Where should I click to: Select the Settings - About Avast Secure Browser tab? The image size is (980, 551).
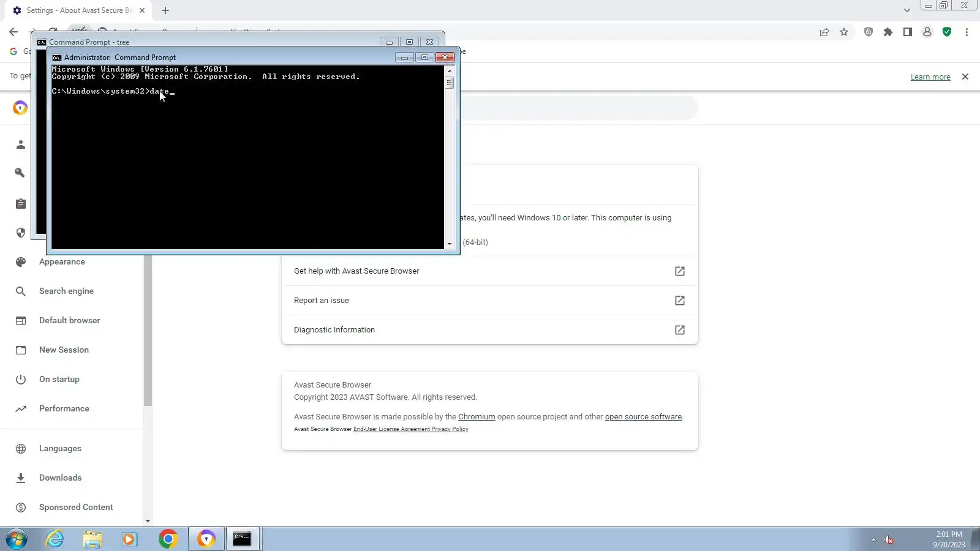click(78, 10)
